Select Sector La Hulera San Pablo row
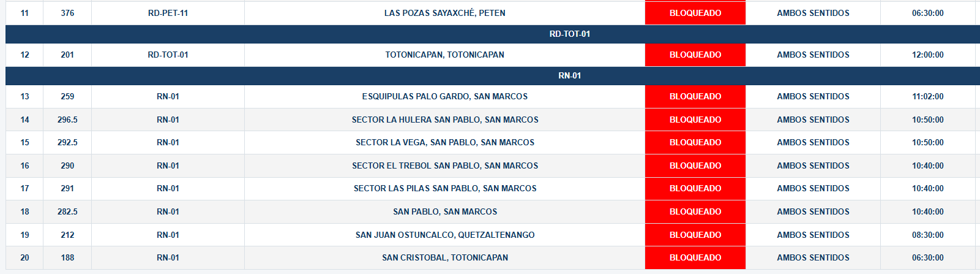Image resolution: width=980 pixels, height=274 pixels. (x=493, y=120)
